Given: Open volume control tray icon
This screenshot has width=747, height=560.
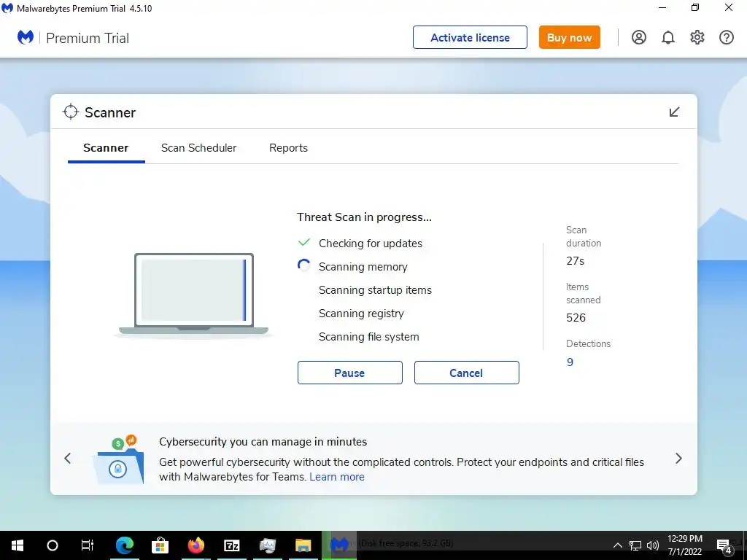Looking at the screenshot, I should (x=653, y=545).
